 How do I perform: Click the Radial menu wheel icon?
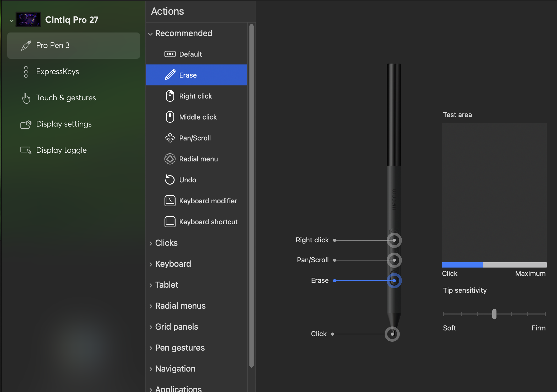click(x=170, y=159)
